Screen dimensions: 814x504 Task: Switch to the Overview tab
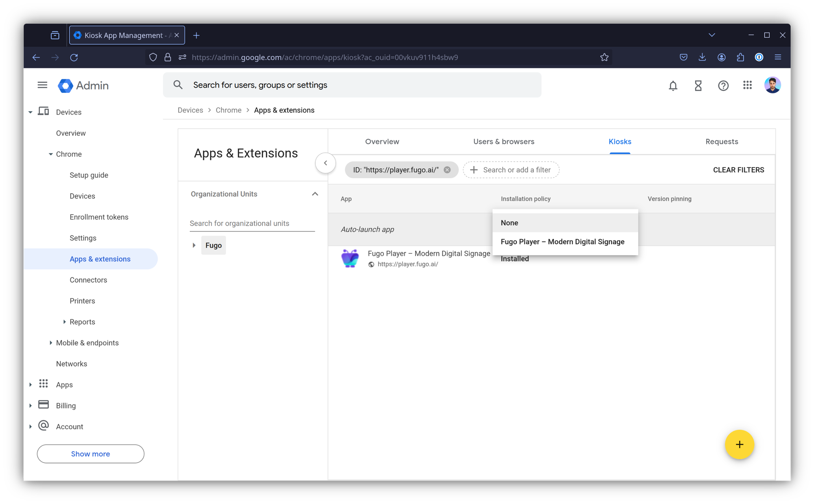coord(382,142)
